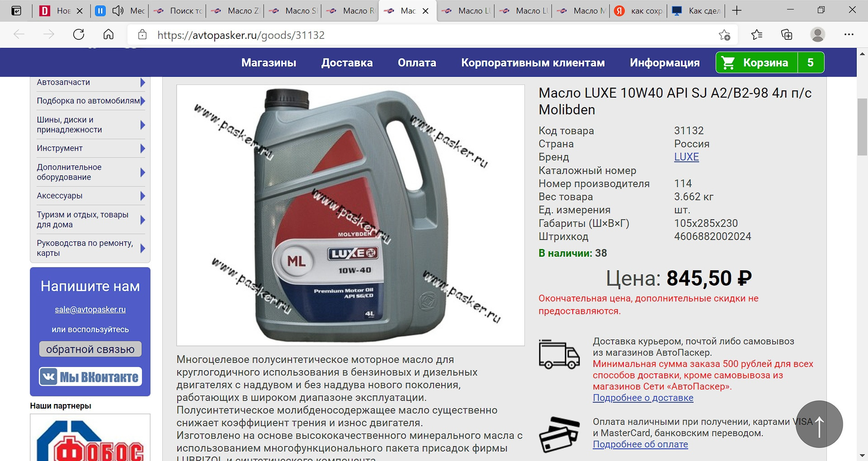Viewport: 868px width, 461px height.
Task: Expand "Дополнительное оборудование" category arrow
Action: coord(142,172)
